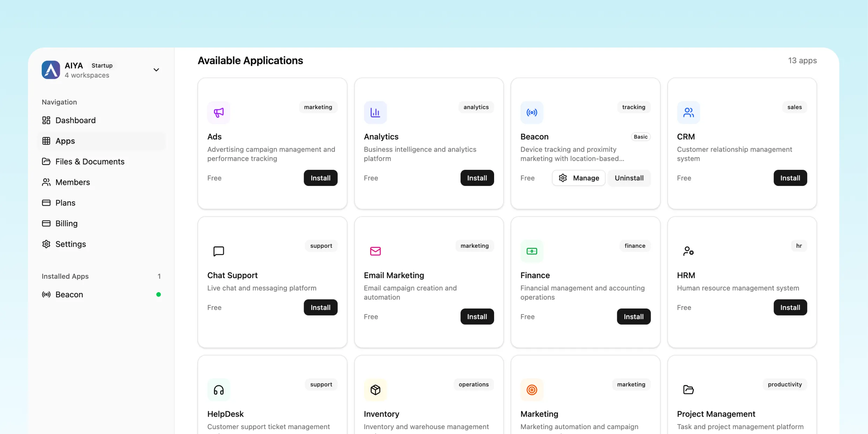Viewport: 868px width, 434px height.
Task: Click the Email Marketing envelope icon
Action: point(375,251)
